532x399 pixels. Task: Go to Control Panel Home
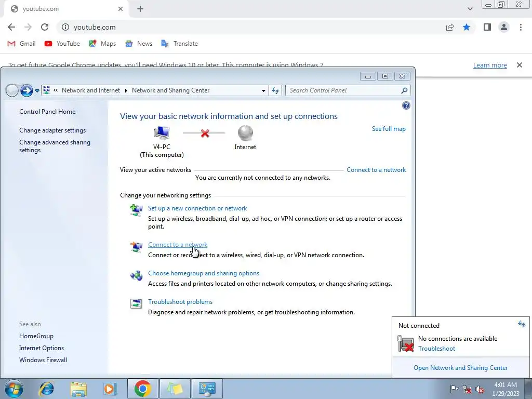click(47, 112)
